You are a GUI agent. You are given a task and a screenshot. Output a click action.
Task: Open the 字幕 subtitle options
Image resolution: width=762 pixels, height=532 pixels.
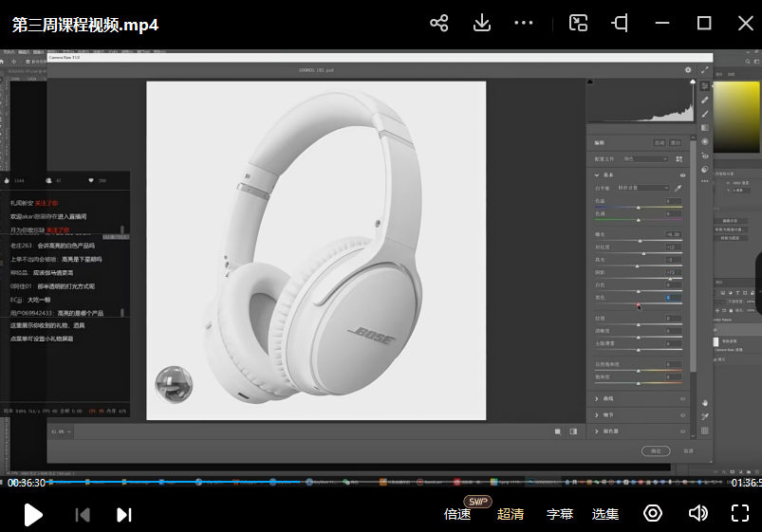pos(560,514)
